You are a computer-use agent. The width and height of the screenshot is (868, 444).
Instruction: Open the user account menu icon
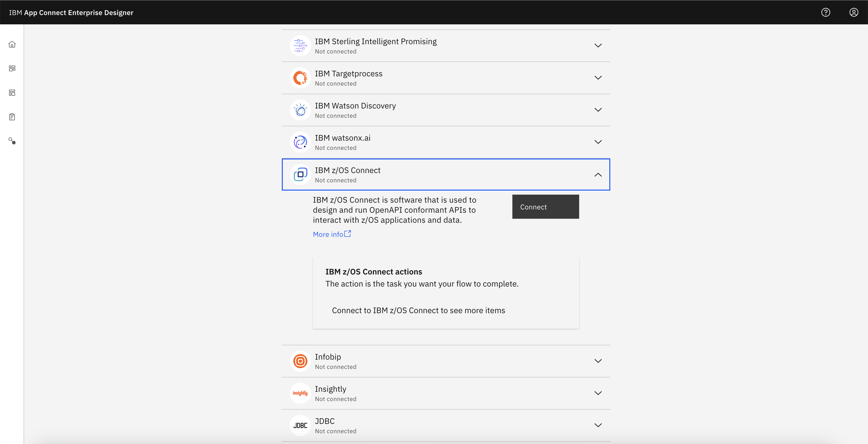click(x=853, y=13)
